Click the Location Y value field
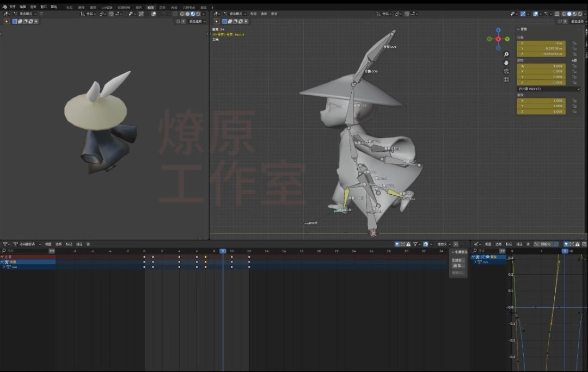Image resolution: width=588 pixels, height=372 pixels. click(541, 49)
